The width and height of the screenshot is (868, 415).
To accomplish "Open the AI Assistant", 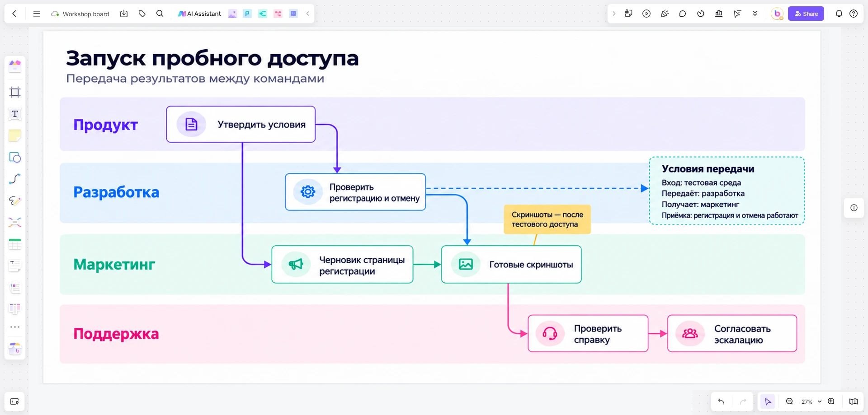I will [199, 14].
